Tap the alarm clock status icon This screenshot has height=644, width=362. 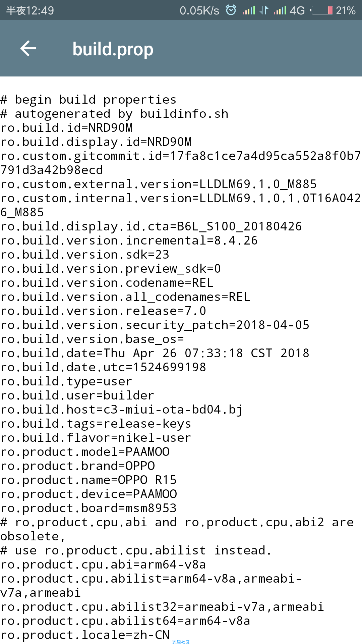pos(231,10)
